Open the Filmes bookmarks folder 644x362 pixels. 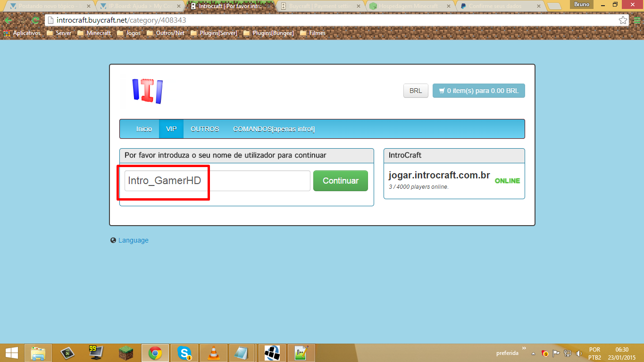tap(313, 33)
